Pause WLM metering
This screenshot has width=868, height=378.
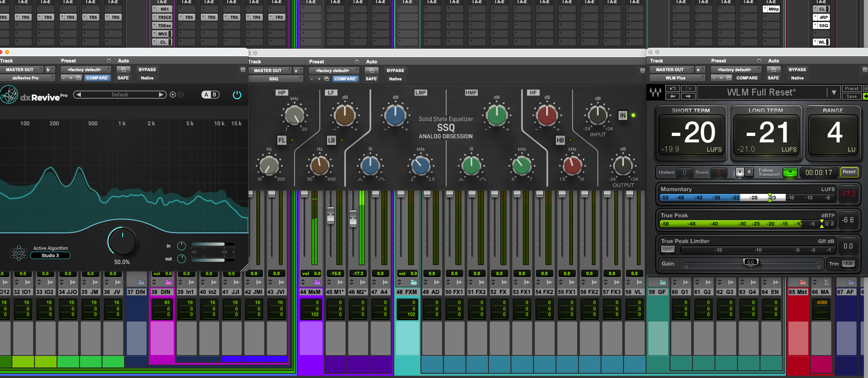[x=749, y=172]
